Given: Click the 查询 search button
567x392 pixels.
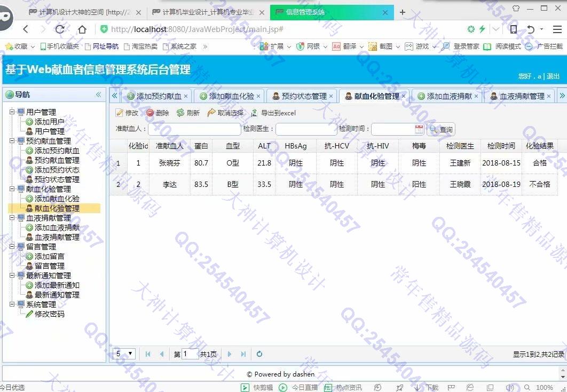Looking at the screenshot, I should point(441,129).
